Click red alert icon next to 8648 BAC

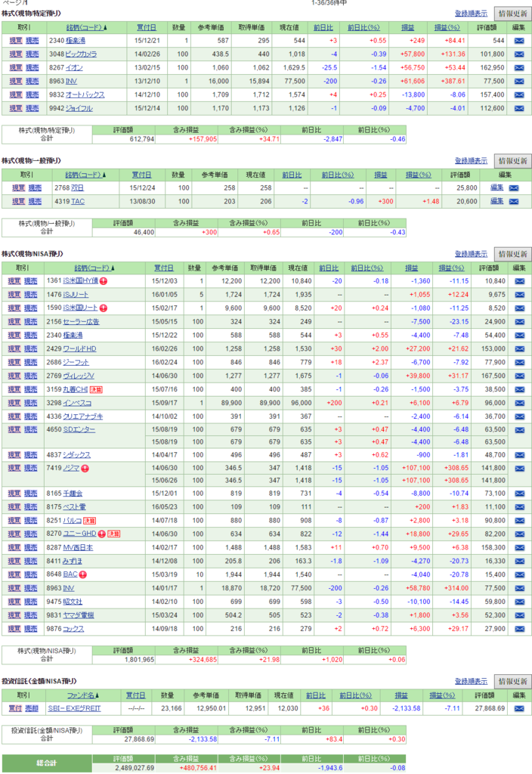click(x=83, y=575)
